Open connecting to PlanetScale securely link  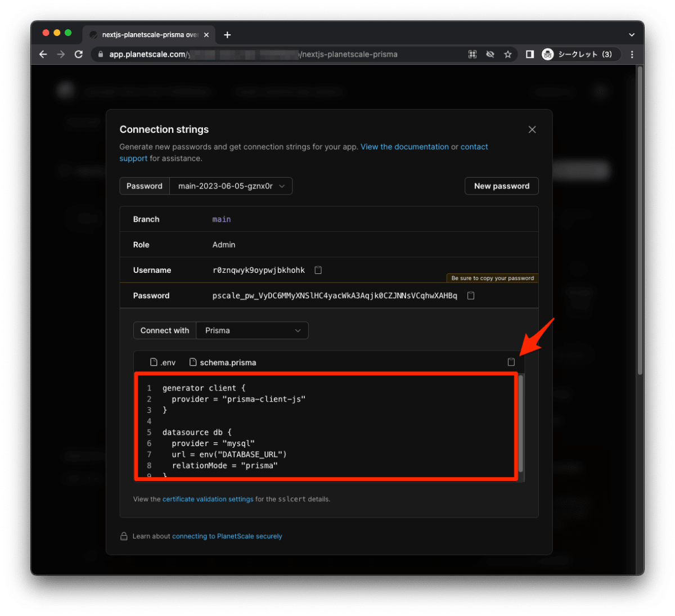point(227,536)
